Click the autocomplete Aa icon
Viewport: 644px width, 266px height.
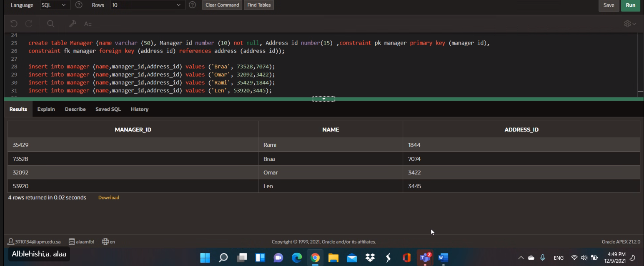point(88,24)
